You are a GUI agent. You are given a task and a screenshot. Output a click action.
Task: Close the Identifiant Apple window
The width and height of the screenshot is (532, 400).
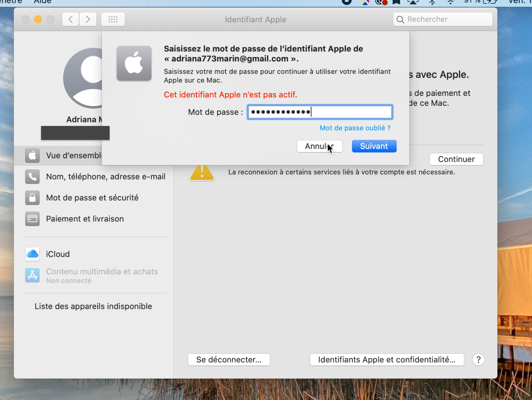coord(25,19)
